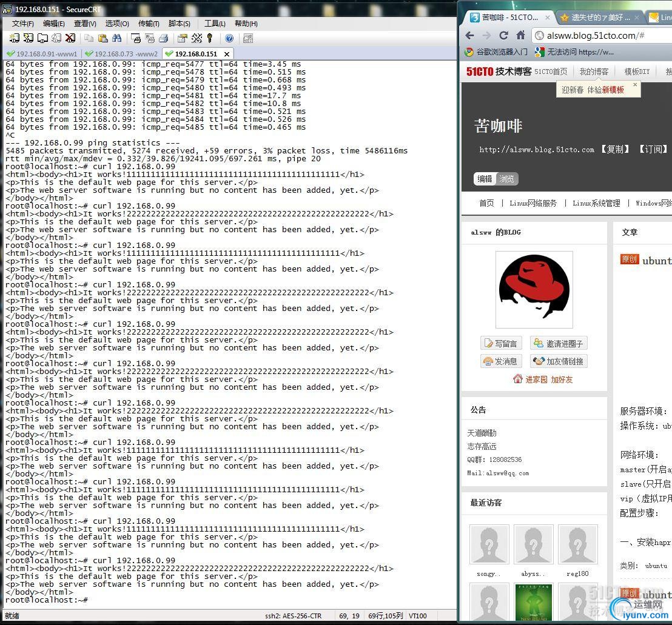Screen dimensions: 672x625
Task: Switch to the 192.168.0.73 -www2 session tab
Action: [x=121, y=54]
